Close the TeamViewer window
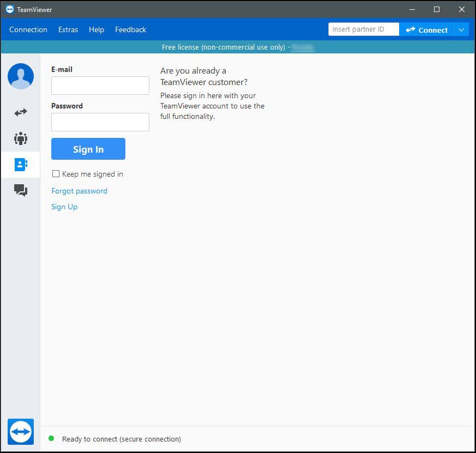 coord(462,9)
